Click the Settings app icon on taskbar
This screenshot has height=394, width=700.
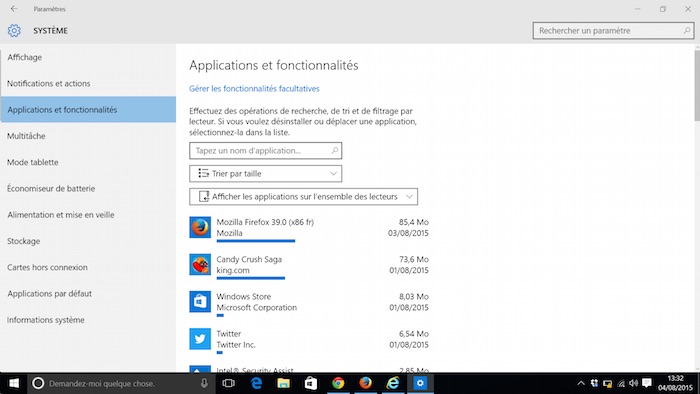(420, 383)
